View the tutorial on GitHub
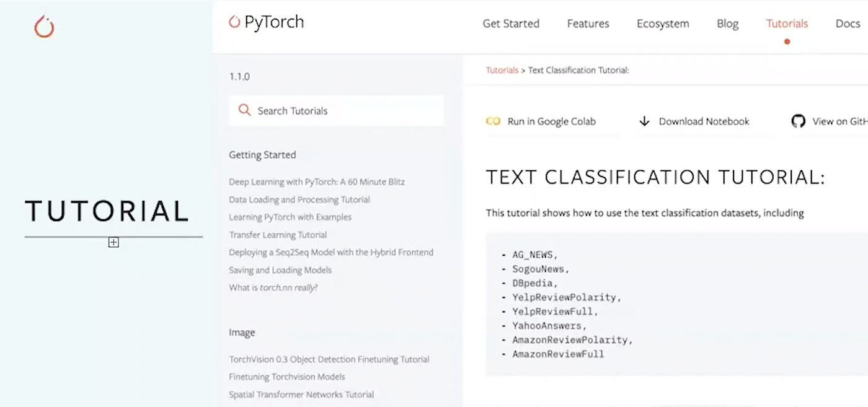The height and width of the screenshot is (407, 868). tap(839, 121)
